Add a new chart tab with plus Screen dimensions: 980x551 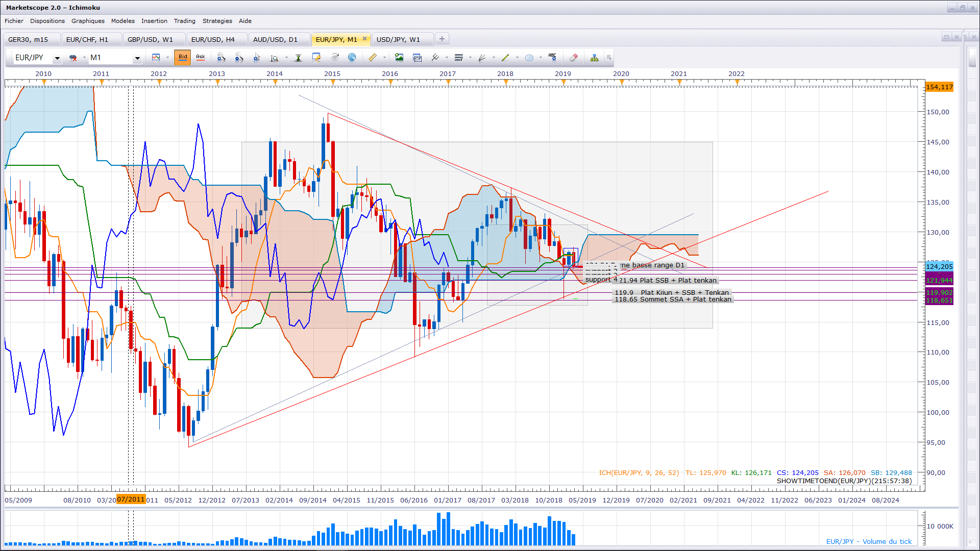(x=442, y=39)
